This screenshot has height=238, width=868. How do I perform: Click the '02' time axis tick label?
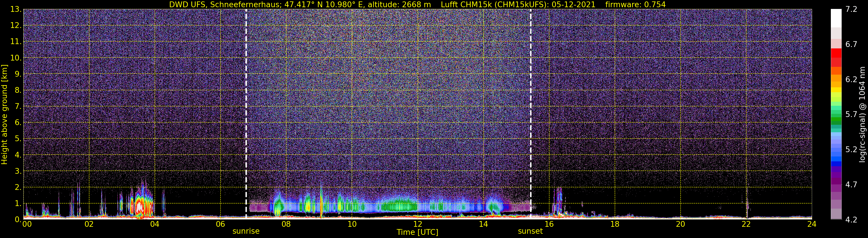click(89, 224)
